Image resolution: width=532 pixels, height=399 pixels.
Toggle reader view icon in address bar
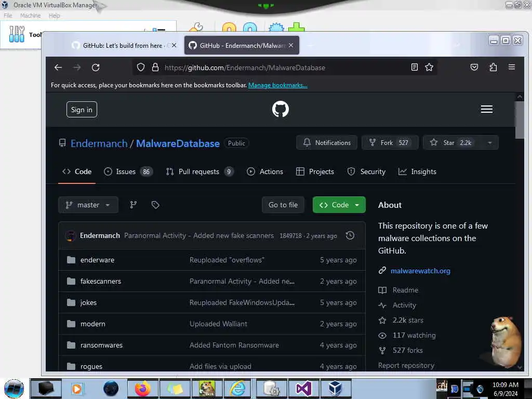tap(414, 67)
